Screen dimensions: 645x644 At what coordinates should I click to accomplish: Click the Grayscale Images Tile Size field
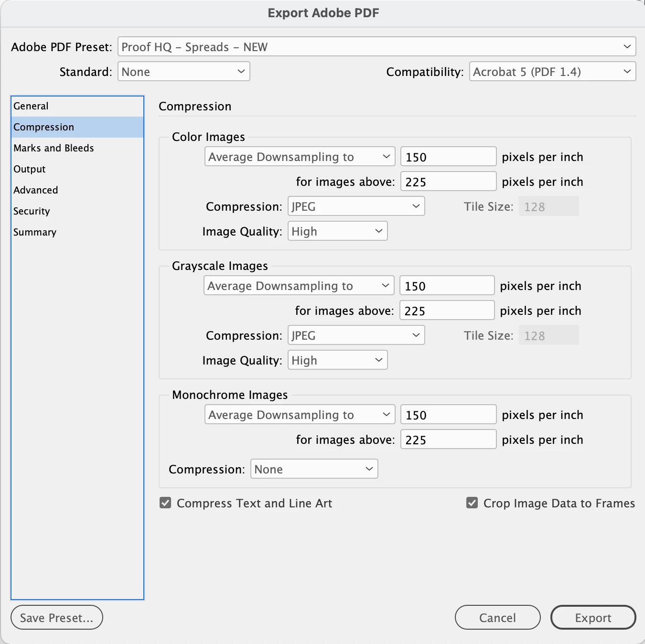pyautogui.click(x=548, y=335)
